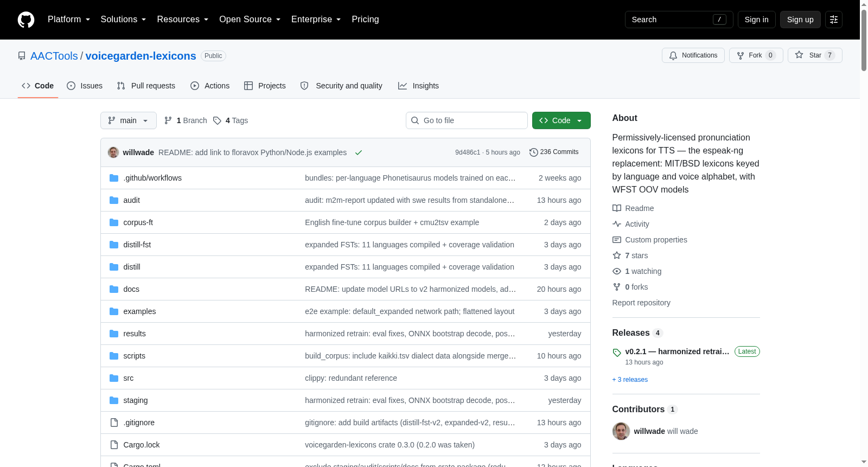Switch to the Actions tab
The width and height of the screenshot is (868, 467).
210,86
